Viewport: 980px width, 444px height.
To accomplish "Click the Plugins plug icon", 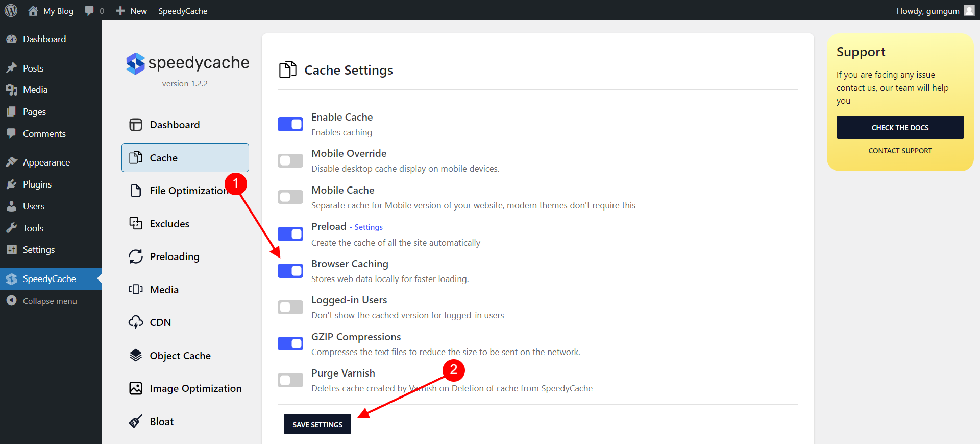I will click(x=11, y=184).
